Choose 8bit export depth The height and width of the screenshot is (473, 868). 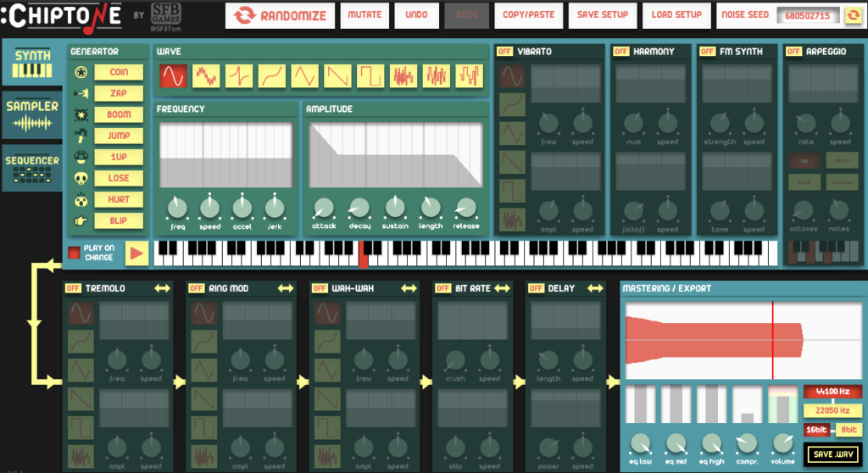click(849, 430)
